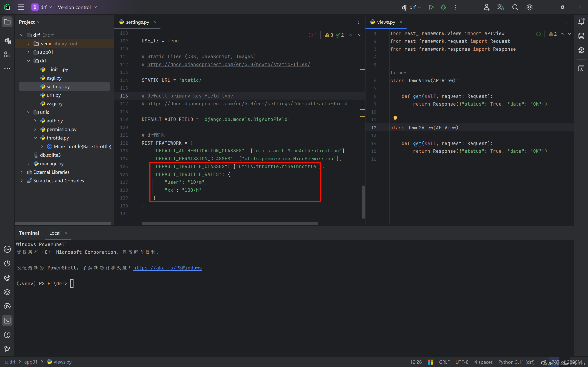Viewport: 588px width, 367px height.
Task: Run the drf Django configuration
Action: (431, 7)
